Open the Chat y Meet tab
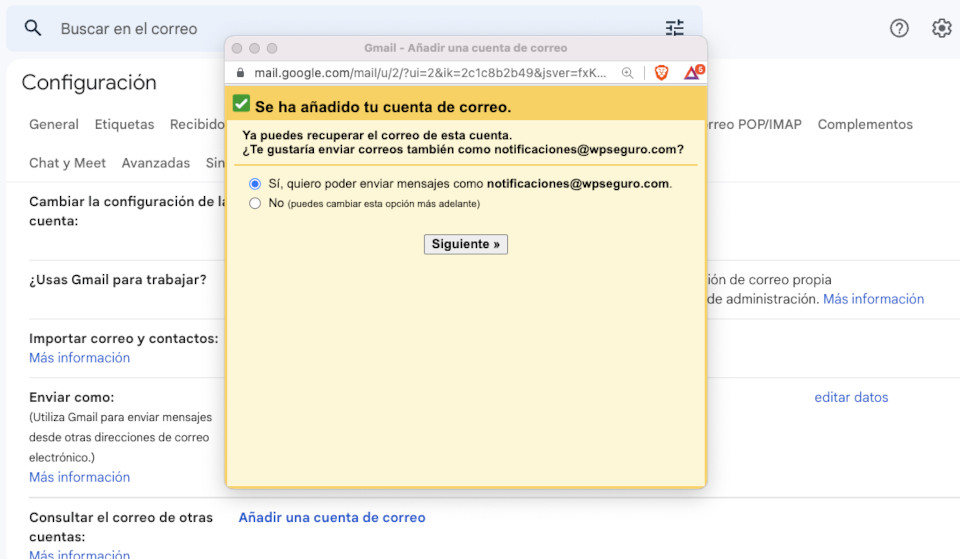The image size is (960, 559). (67, 163)
